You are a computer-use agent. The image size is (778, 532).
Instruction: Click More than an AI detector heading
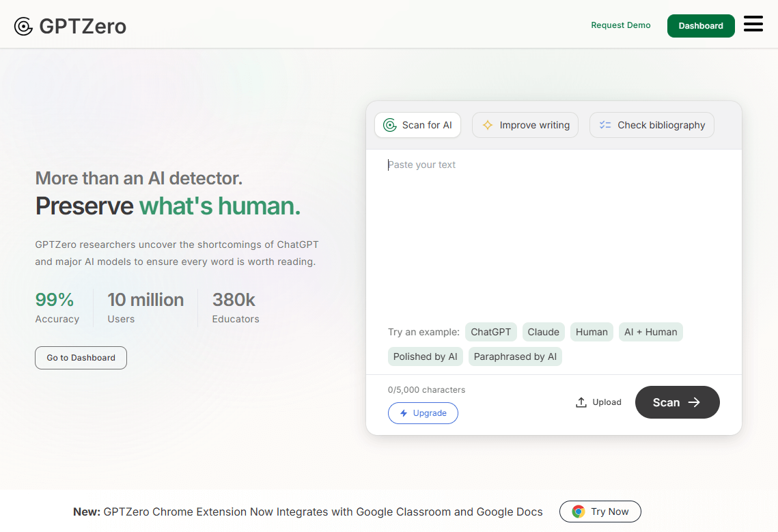coord(139,178)
